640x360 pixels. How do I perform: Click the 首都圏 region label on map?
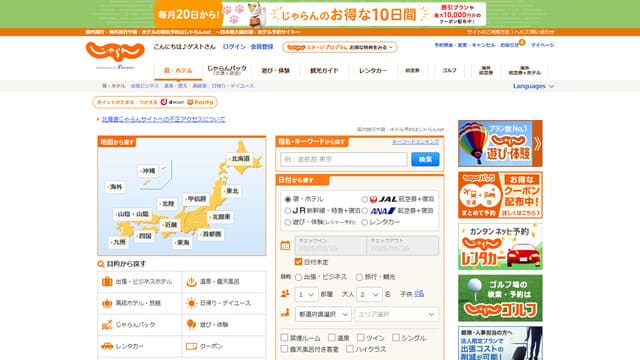211,234
